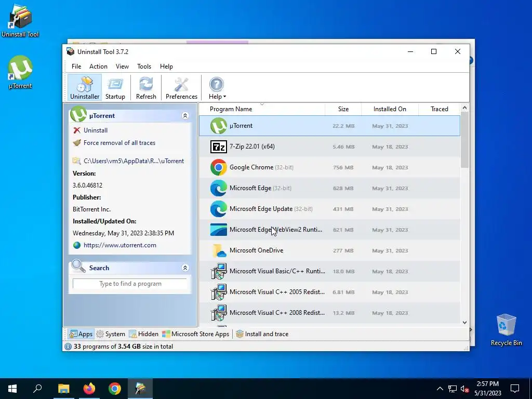Switch to the Apps tab
This screenshot has width=532, height=399.
tap(81, 334)
